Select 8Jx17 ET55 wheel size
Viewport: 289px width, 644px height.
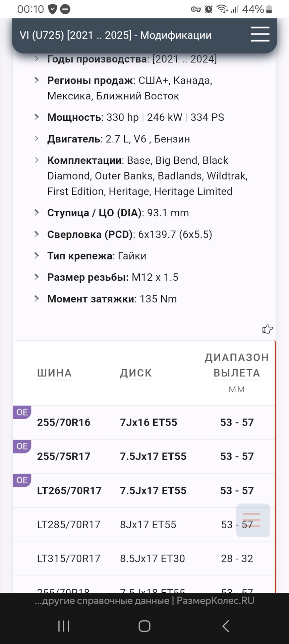(148, 525)
